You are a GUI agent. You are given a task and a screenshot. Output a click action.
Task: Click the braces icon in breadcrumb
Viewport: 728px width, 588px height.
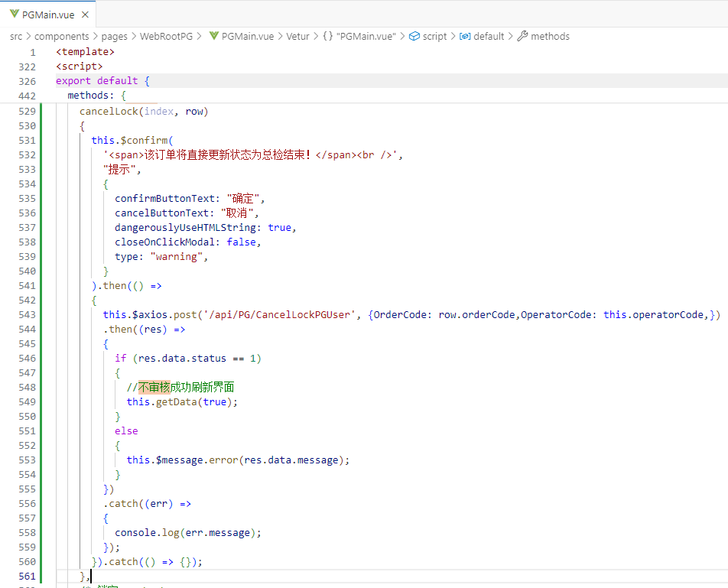click(328, 36)
